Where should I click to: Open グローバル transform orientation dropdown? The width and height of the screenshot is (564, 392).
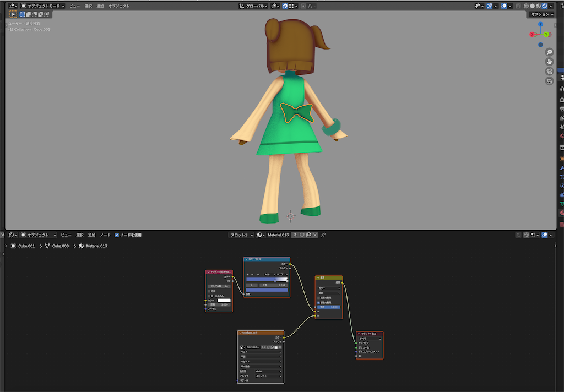point(253,6)
